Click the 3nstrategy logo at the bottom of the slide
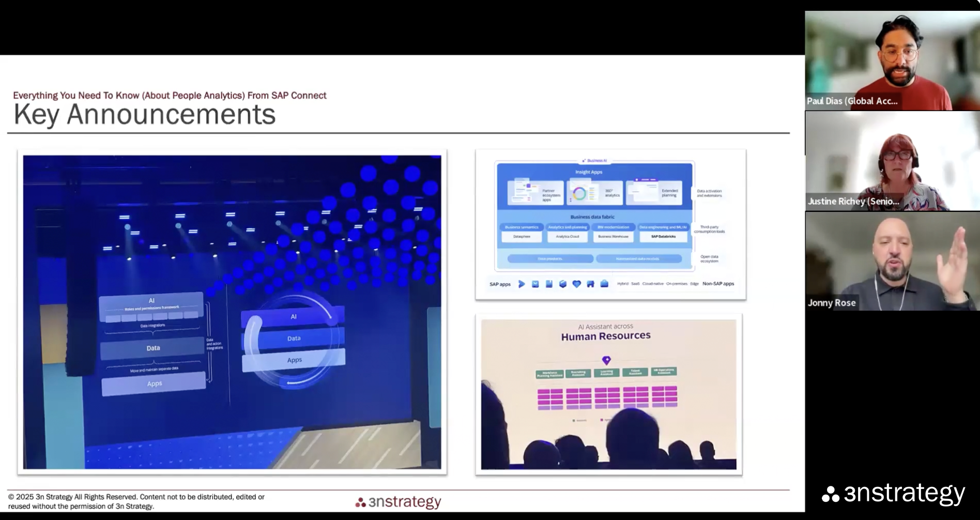The width and height of the screenshot is (980, 520). tap(397, 501)
